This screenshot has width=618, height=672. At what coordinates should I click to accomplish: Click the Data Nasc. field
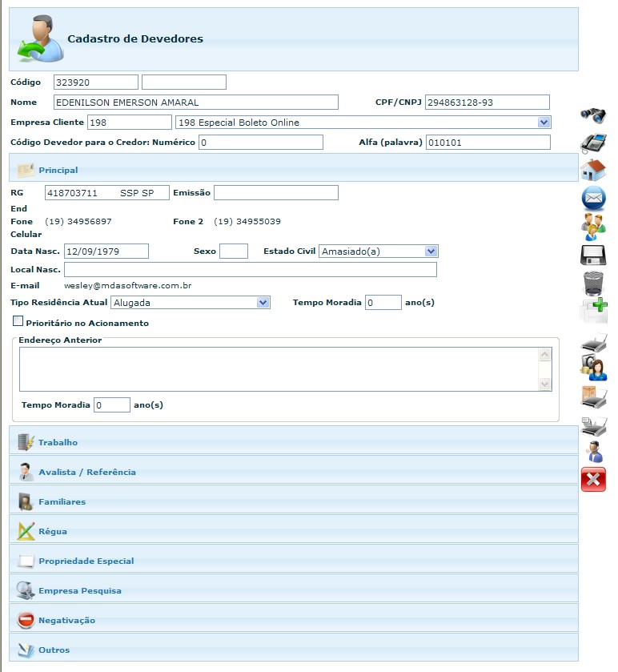(106, 251)
